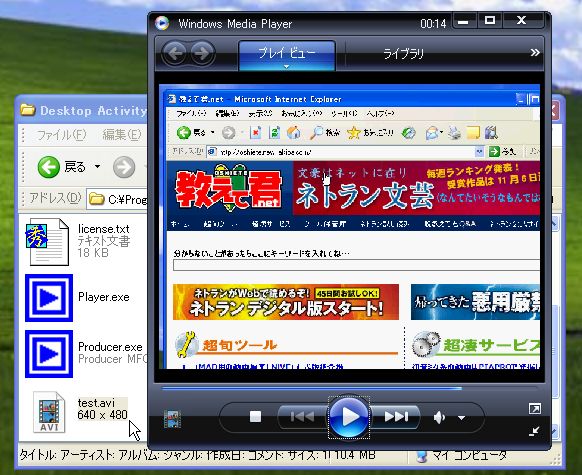The height and width of the screenshot is (475, 582).
Task: Open 編集(E) menu in Explorer window
Action: [122, 134]
